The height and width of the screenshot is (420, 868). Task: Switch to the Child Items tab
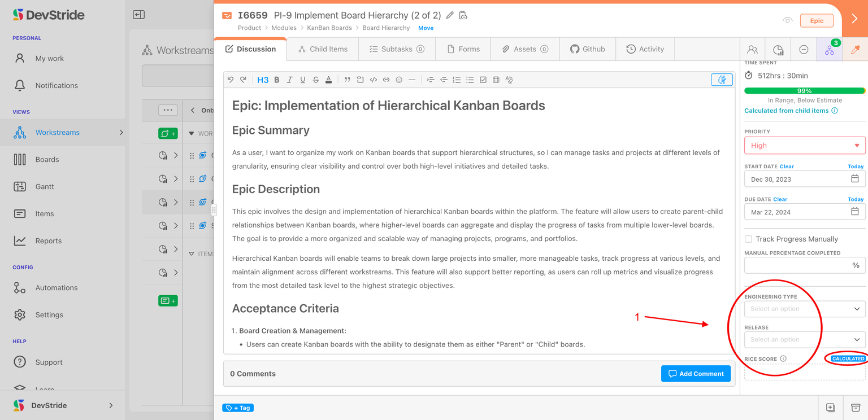(x=323, y=49)
